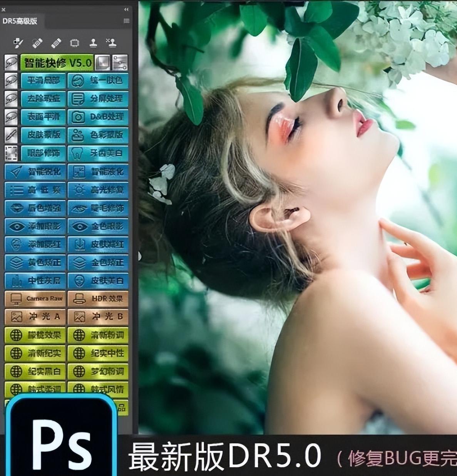Apply the HDR 效果 action
457x476 pixels.
(99, 298)
